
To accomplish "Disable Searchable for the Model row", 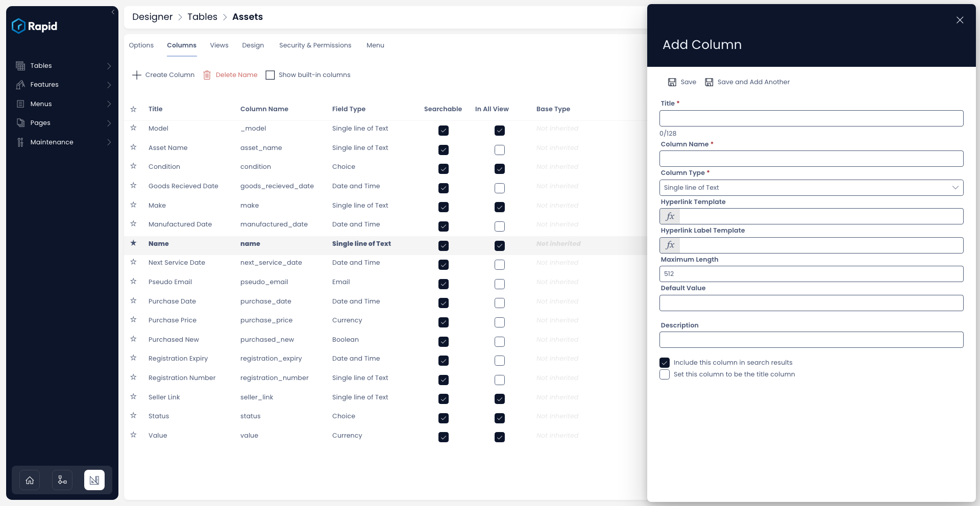I will point(443,131).
